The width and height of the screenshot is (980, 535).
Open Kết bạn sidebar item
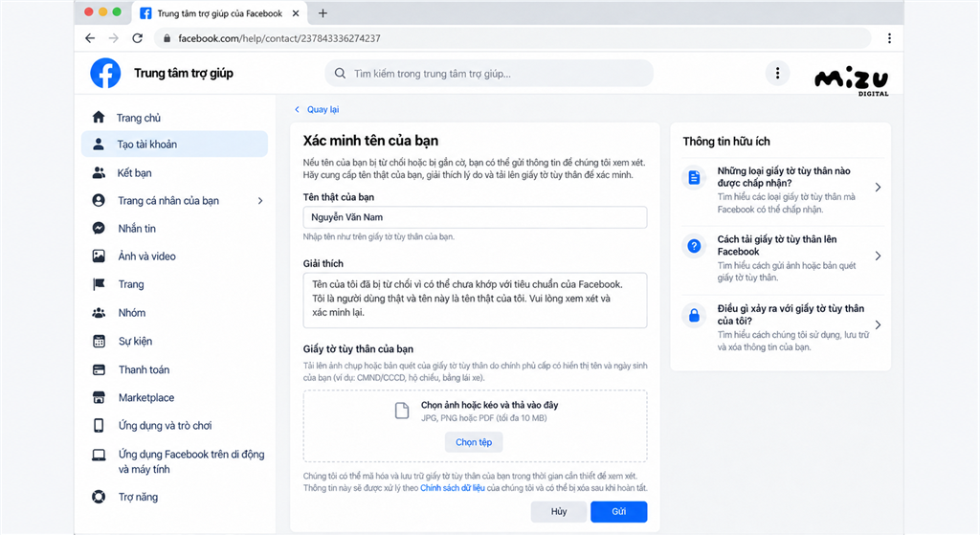click(x=174, y=172)
